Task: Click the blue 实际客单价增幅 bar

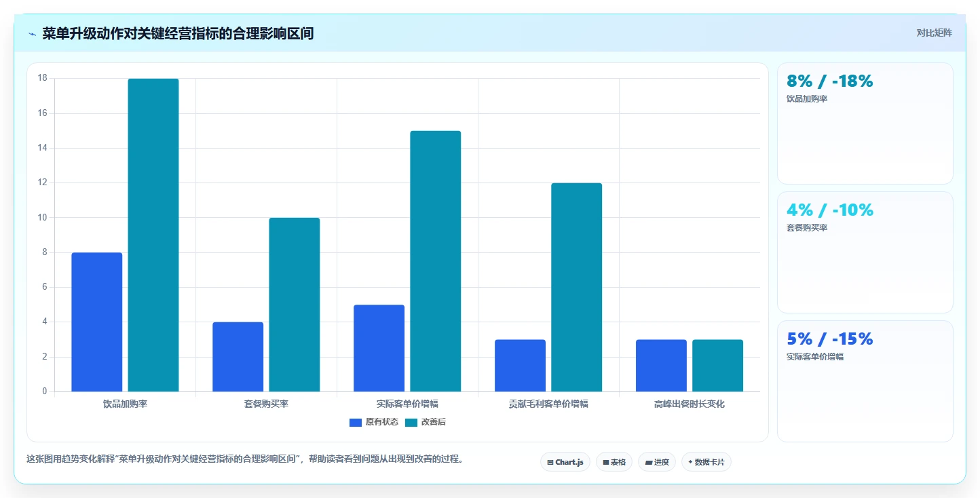Action: 379,348
